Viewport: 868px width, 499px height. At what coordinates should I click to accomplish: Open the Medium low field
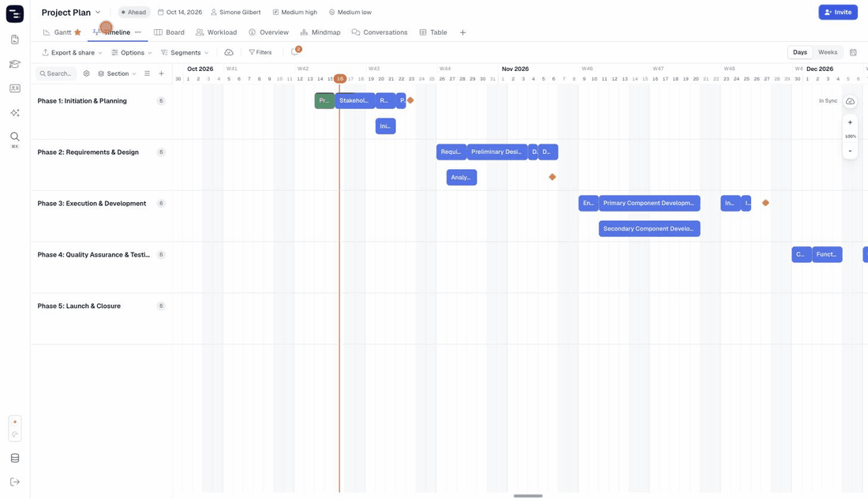tap(350, 12)
